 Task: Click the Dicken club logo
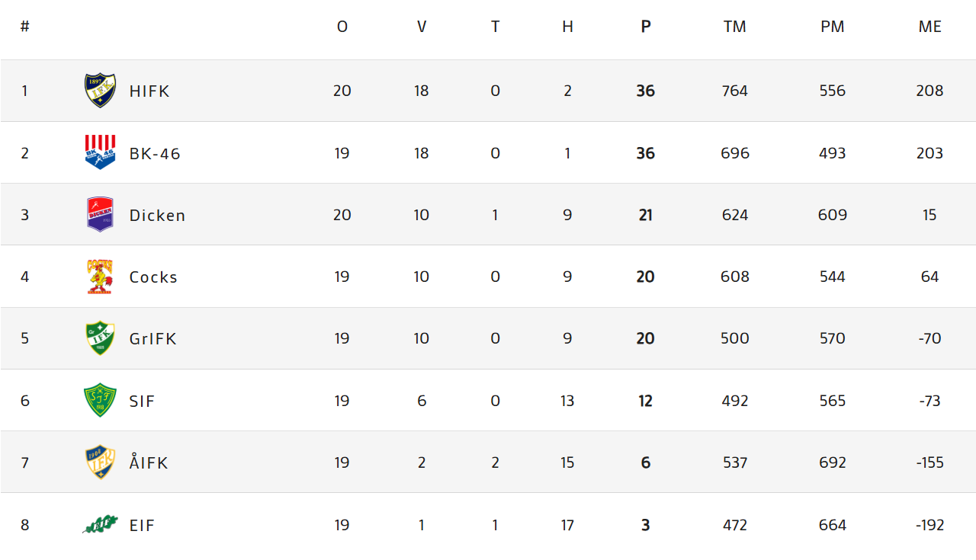(100, 214)
